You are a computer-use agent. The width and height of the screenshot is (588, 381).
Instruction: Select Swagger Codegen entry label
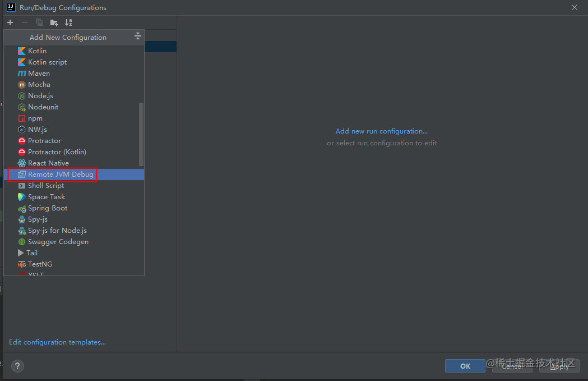click(x=58, y=242)
